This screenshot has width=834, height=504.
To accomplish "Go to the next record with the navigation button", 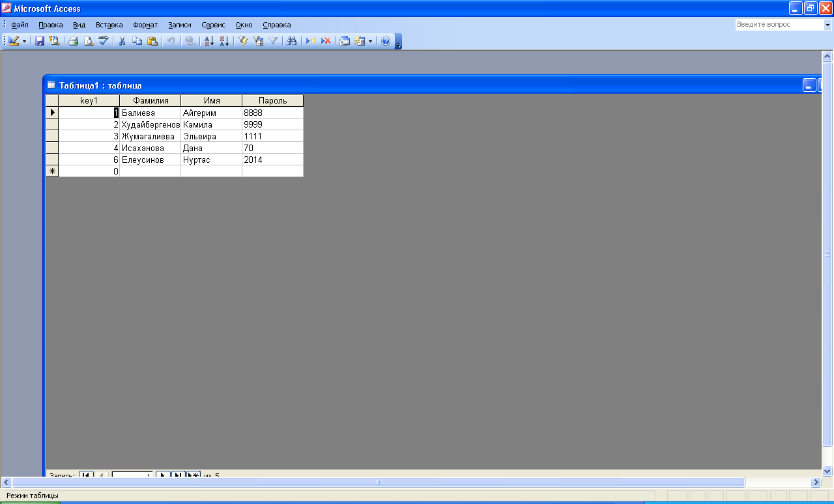I will 163,475.
